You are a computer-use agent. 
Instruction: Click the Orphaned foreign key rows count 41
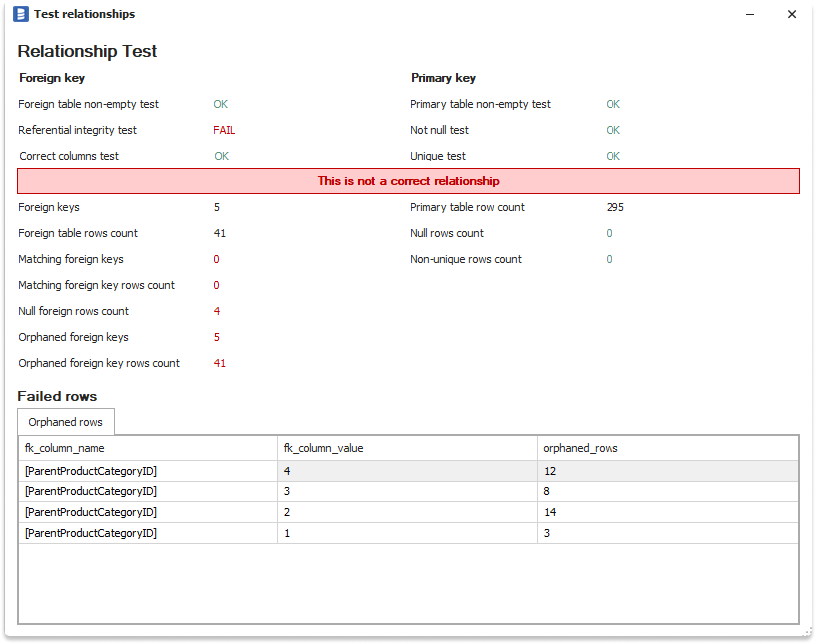point(220,363)
